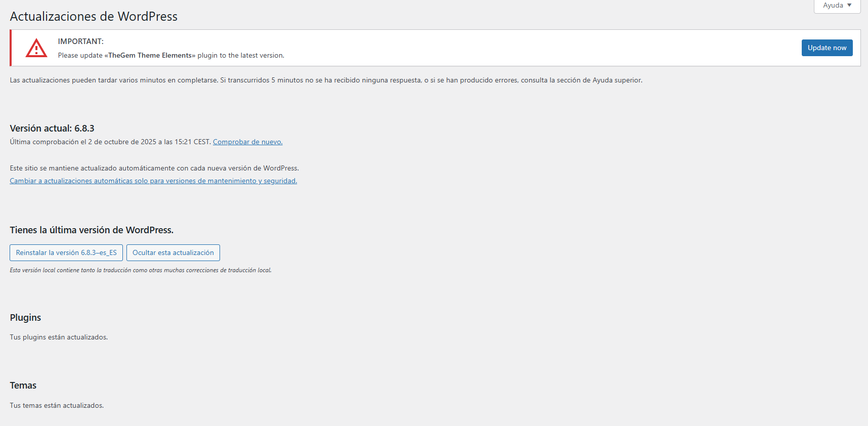Click the last check date text
Image resolution: width=868 pixels, height=426 pixels.
point(110,142)
